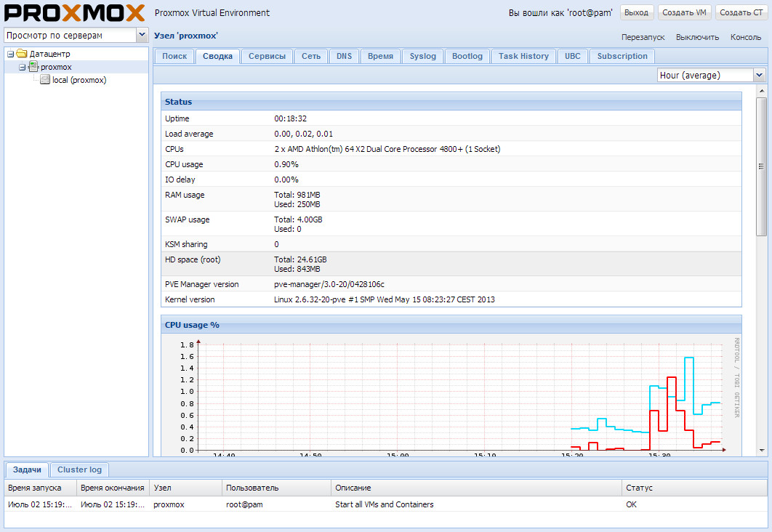Collapse the Датацентр tree node

click(x=10, y=54)
